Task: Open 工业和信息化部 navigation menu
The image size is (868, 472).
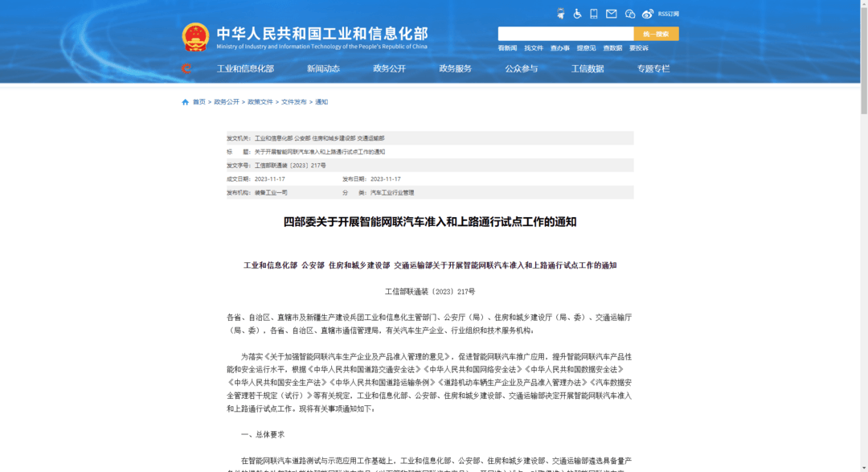Action: click(x=245, y=68)
